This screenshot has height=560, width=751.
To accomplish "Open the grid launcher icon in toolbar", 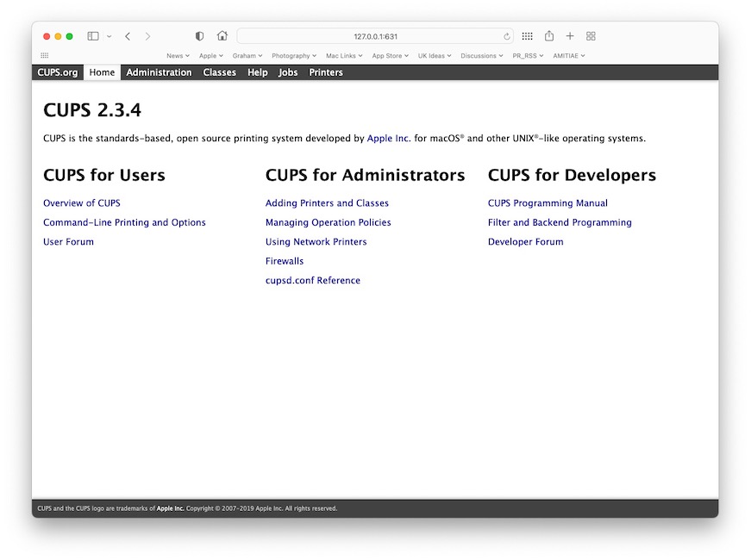I will (528, 36).
